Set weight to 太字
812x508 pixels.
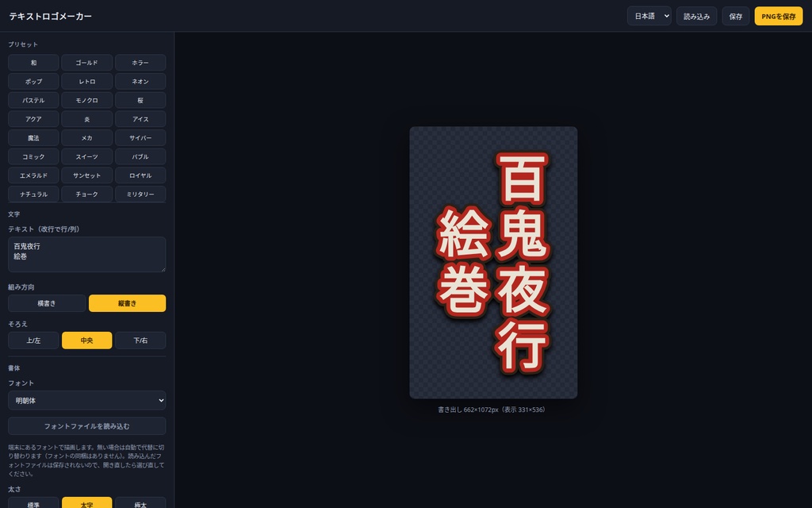(87, 504)
